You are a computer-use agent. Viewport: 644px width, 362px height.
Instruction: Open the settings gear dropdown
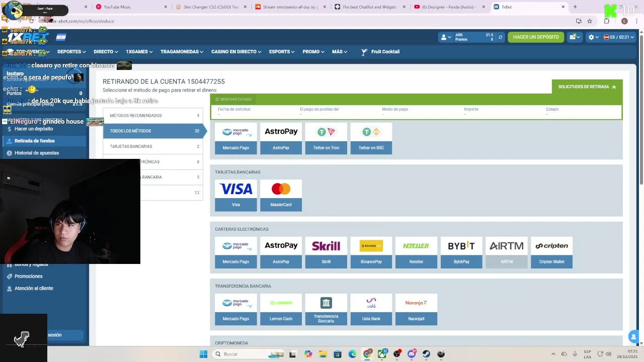point(593,37)
